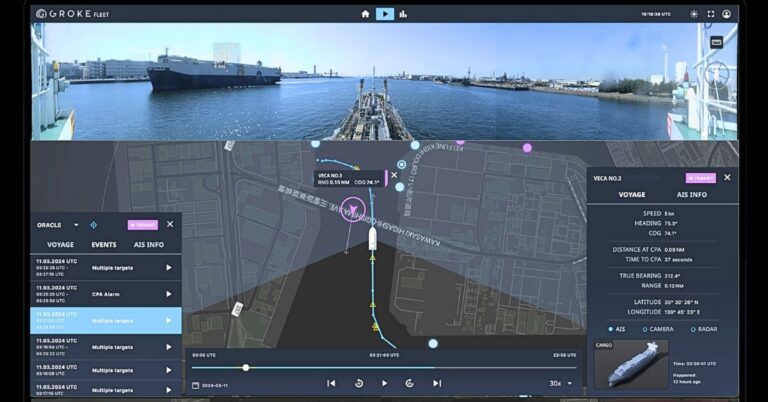This screenshot has height=402, width=768.
Task: Skip to the next event in playback
Action: click(x=437, y=383)
